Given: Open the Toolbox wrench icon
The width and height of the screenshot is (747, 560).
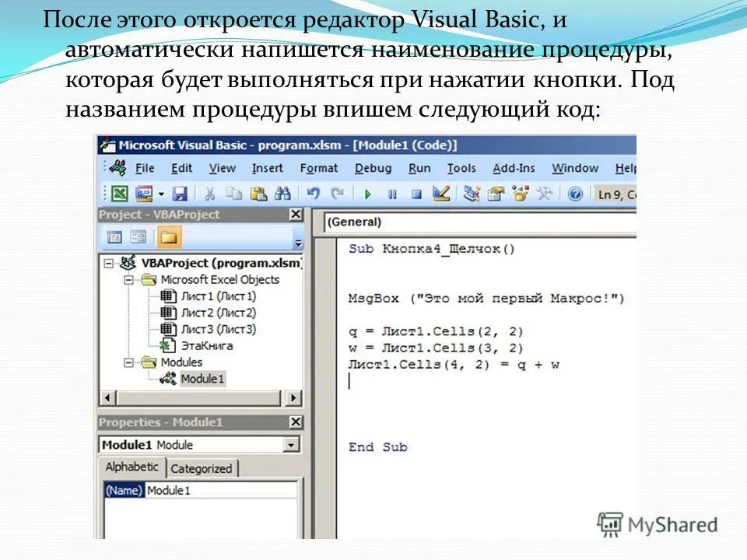Looking at the screenshot, I should point(545,194).
